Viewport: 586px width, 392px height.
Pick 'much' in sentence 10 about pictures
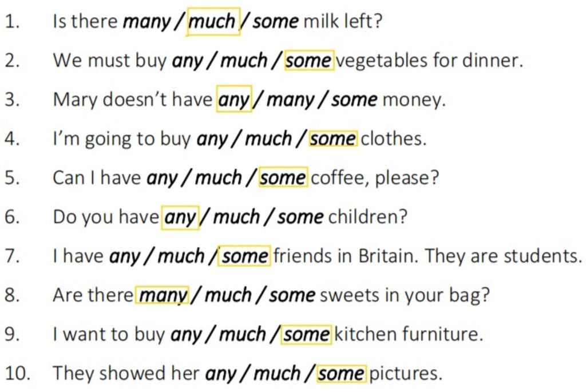[277, 373]
